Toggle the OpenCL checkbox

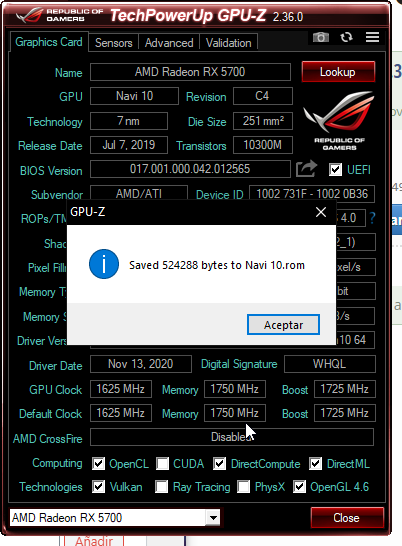[x=98, y=463]
